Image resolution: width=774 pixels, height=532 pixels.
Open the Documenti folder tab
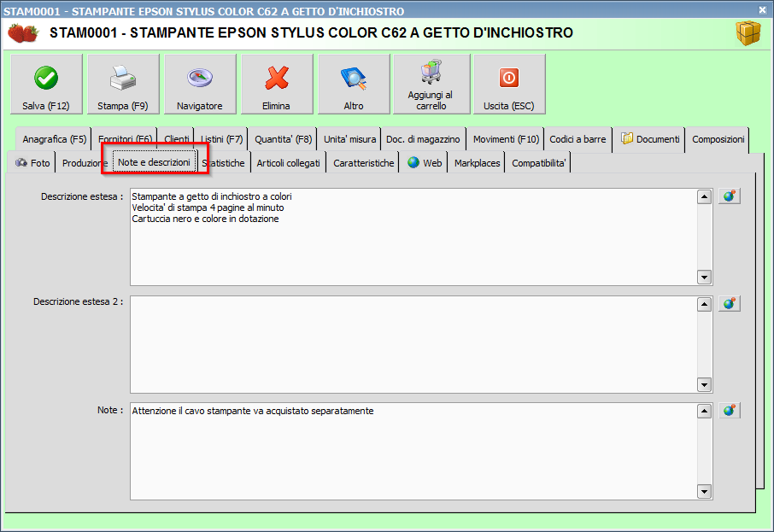click(x=649, y=140)
